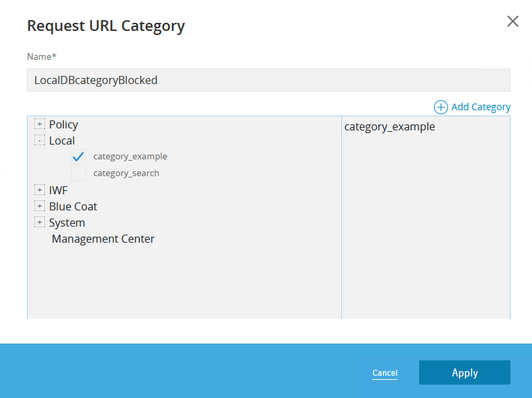
Task: Click the Name field containing LocalDBcategoryBlocked
Action: pos(268,80)
